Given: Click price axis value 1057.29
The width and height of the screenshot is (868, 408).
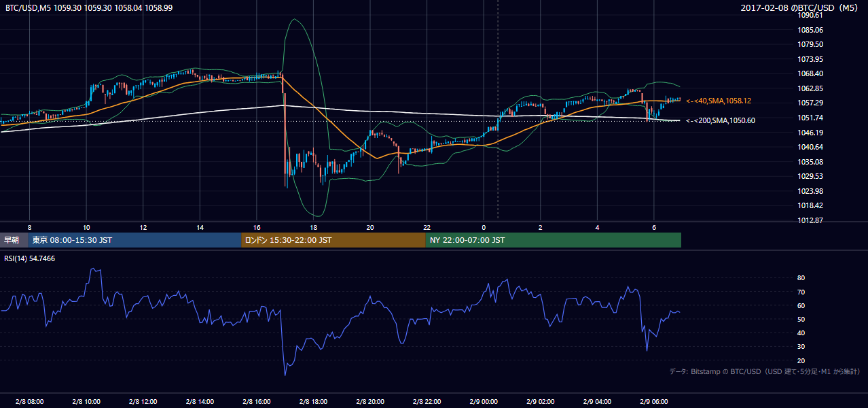Looking at the screenshot, I should (x=811, y=103).
